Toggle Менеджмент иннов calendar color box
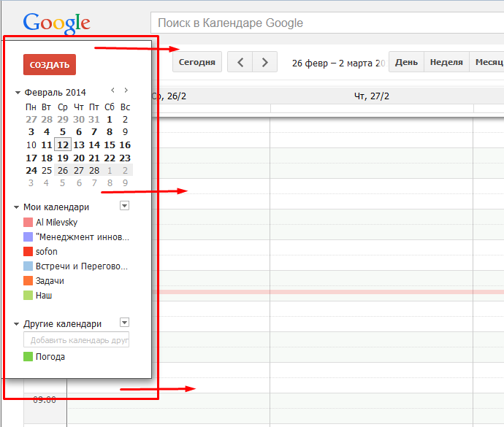 pos(28,236)
